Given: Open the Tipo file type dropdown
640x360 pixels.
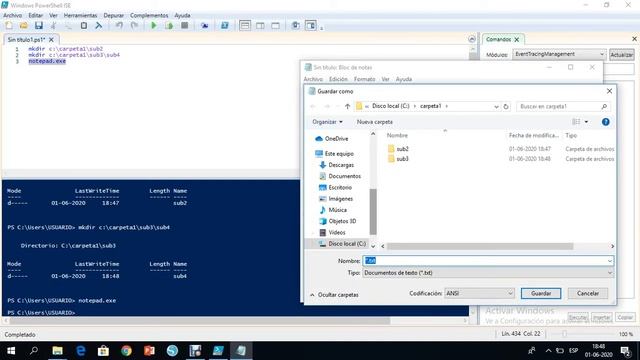Looking at the screenshot, I should click(609, 273).
